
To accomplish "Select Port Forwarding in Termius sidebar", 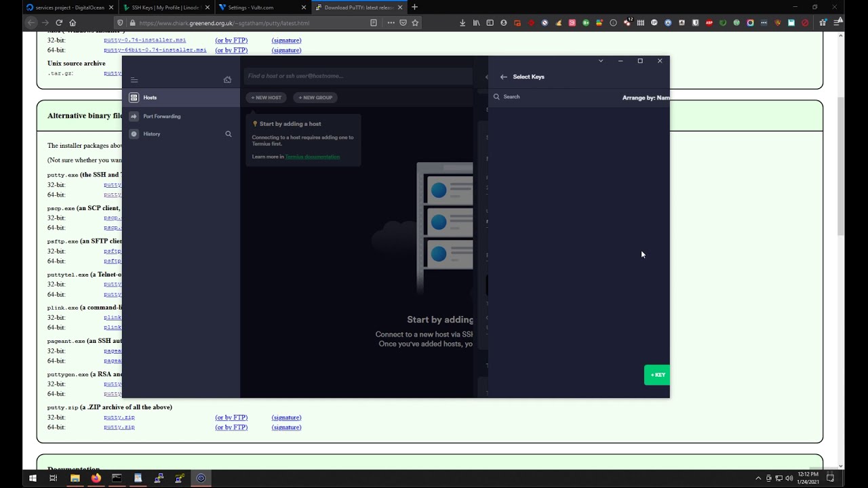I will (x=181, y=117).
